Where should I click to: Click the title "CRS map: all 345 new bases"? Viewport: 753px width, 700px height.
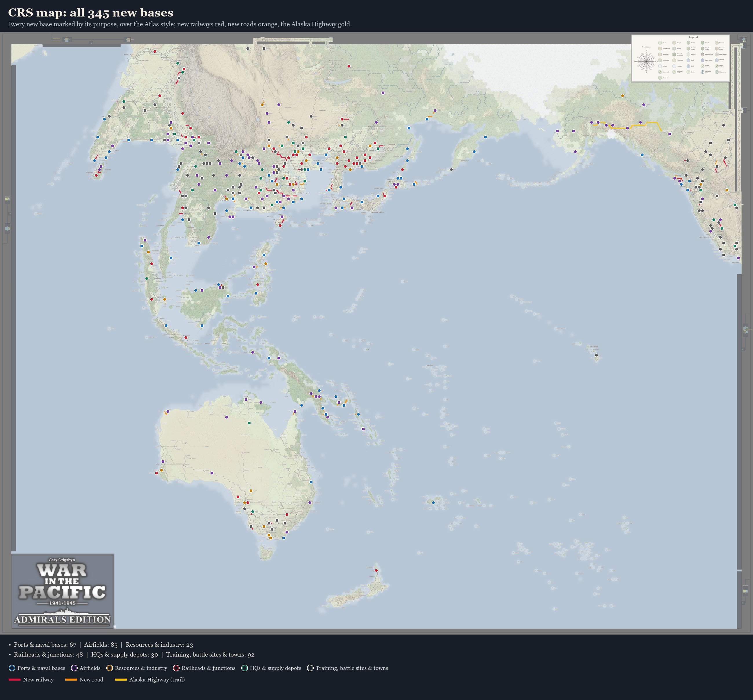pos(91,12)
